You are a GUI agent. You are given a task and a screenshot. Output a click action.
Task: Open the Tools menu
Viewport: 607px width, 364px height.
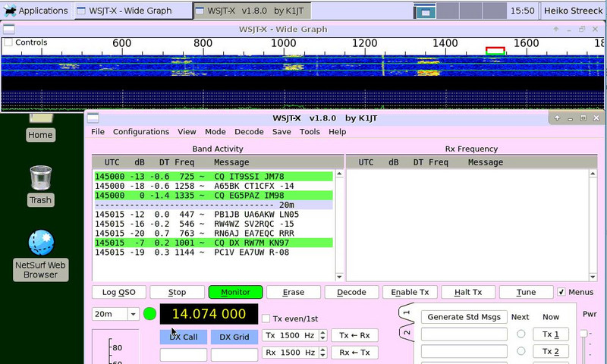[310, 132]
